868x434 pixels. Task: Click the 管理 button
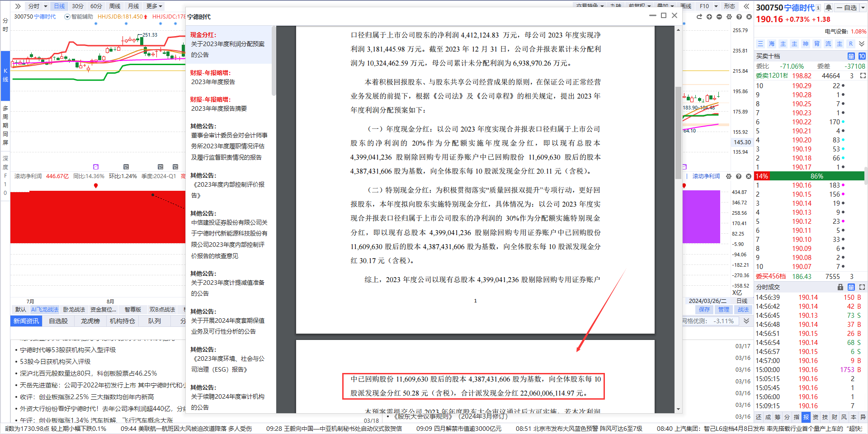(724, 310)
